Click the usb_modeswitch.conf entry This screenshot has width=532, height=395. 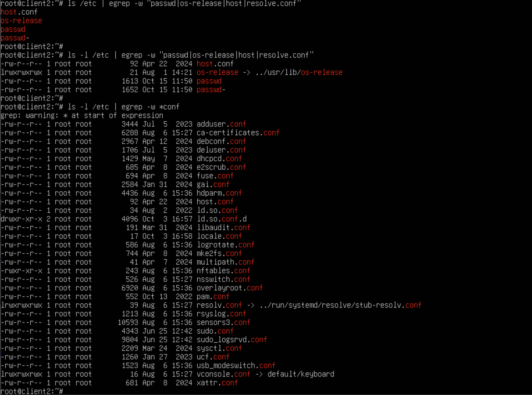coord(236,366)
